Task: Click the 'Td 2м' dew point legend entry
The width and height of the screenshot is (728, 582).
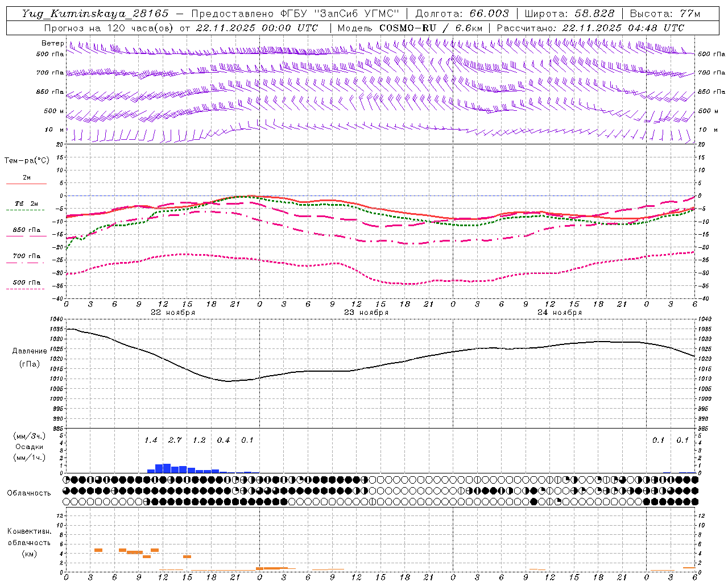Action: coord(27,203)
